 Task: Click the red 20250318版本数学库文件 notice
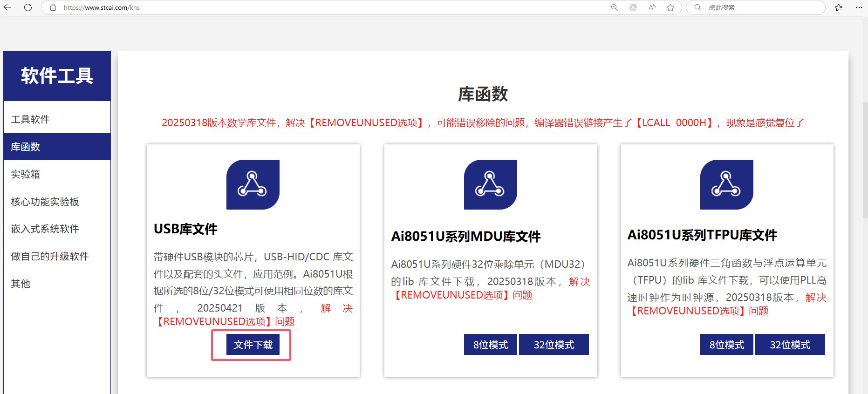483,123
